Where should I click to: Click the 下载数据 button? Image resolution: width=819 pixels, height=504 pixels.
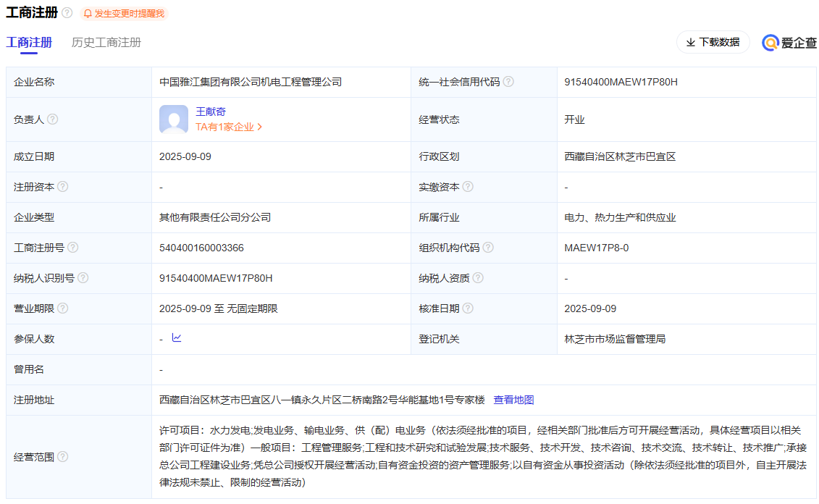713,42
